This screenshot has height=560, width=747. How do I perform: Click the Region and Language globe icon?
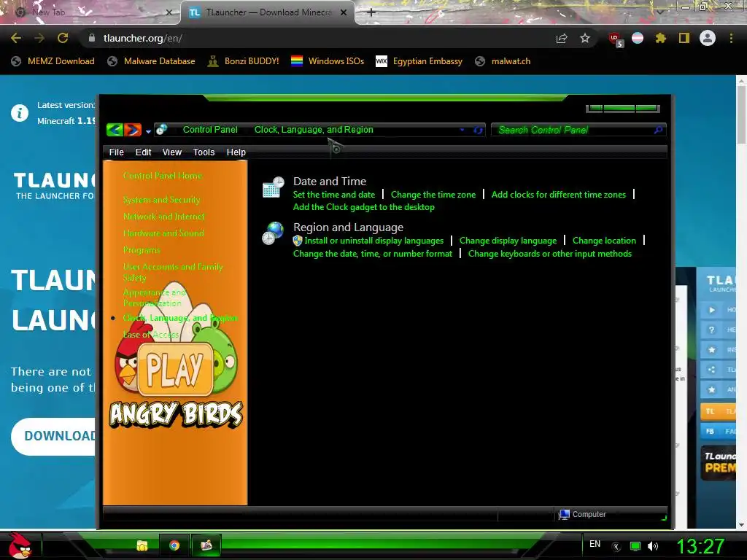(273, 233)
